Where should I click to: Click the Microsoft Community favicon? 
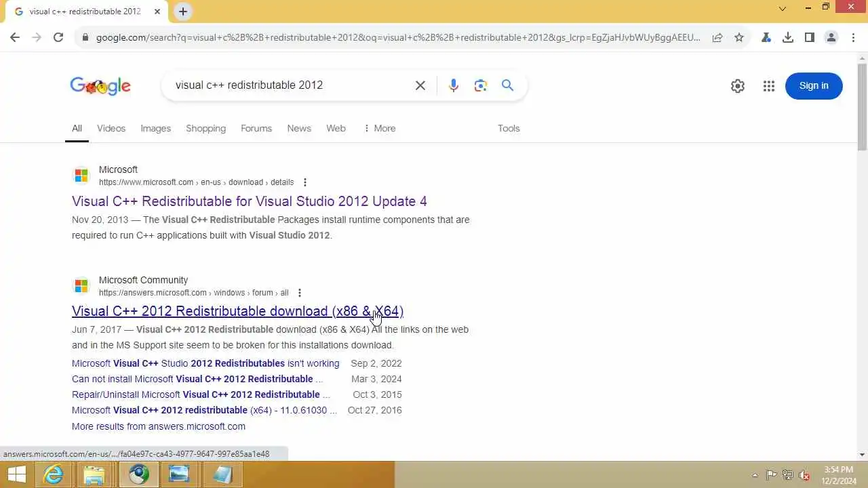tap(81, 286)
